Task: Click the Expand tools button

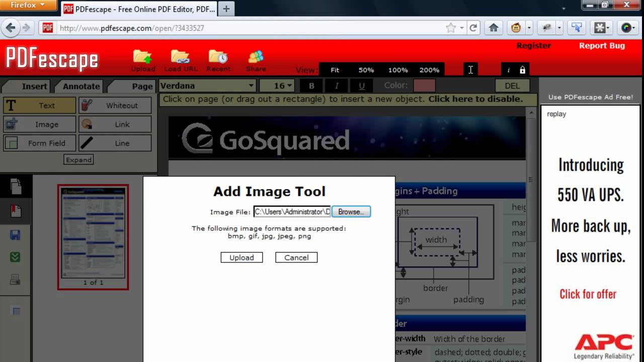Action: 79,160
